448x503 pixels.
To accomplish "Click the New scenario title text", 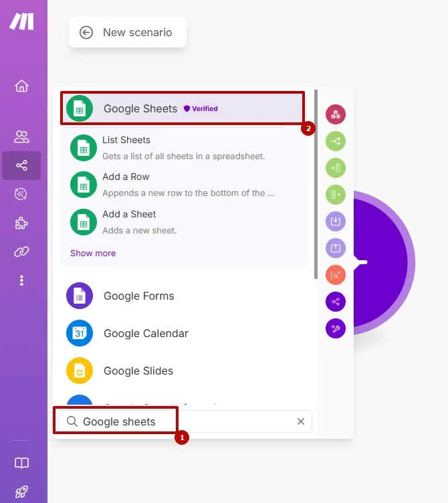I will coord(138,32).
